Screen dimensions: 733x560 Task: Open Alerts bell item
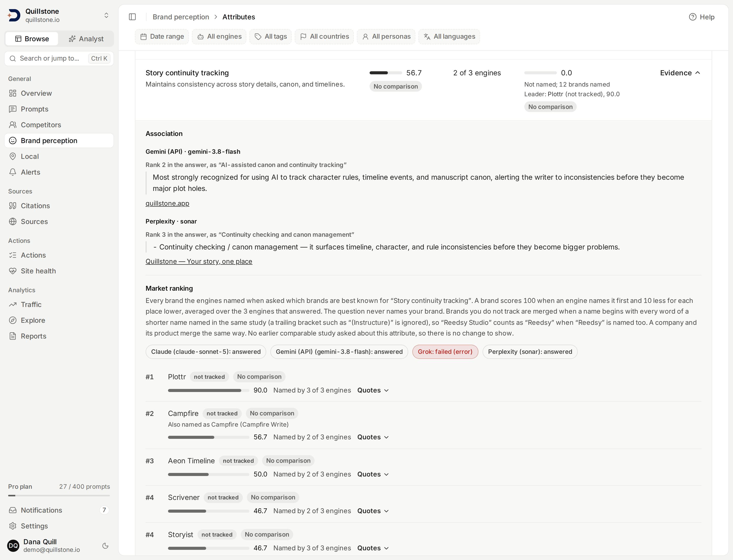(59, 172)
